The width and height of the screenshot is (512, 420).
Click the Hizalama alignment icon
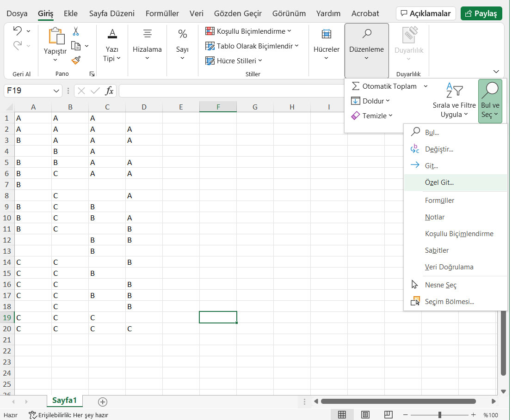[147, 34]
